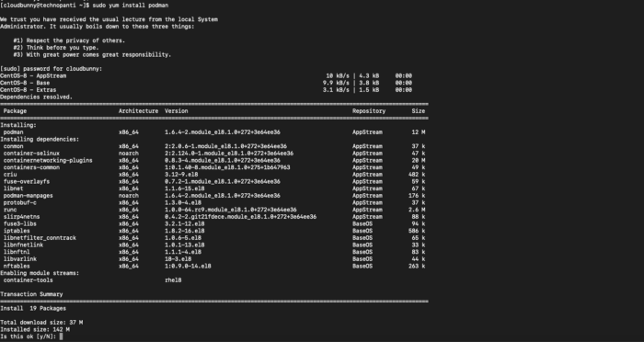The width and height of the screenshot is (644, 342).
Task: Click the '3.1 kB/s' Extras download speed
Action: pyautogui.click(x=336, y=90)
